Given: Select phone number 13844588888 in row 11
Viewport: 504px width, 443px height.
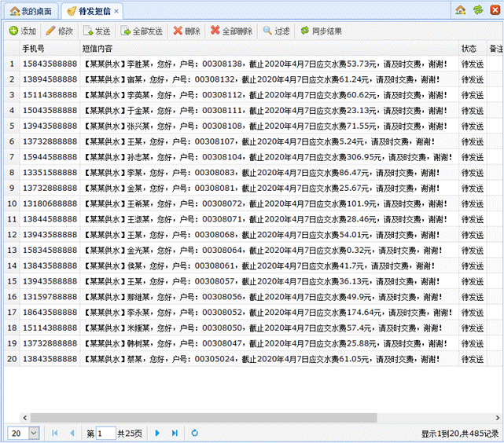Looking at the screenshot, I should point(50,219).
